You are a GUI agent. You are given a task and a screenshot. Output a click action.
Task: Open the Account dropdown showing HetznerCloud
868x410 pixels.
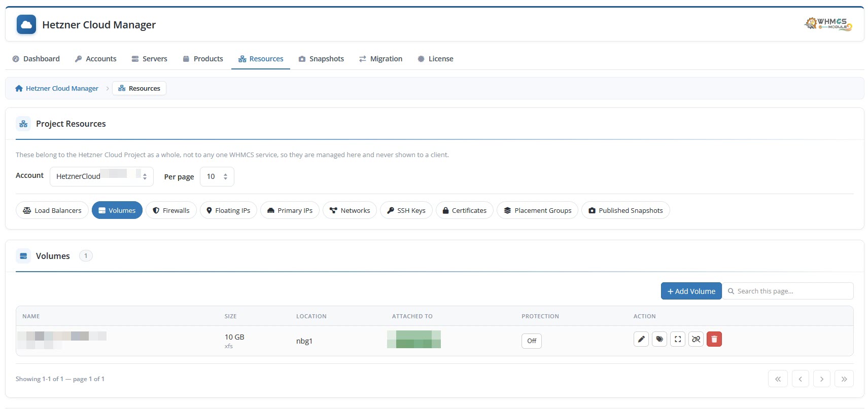(x=101, y=176)
